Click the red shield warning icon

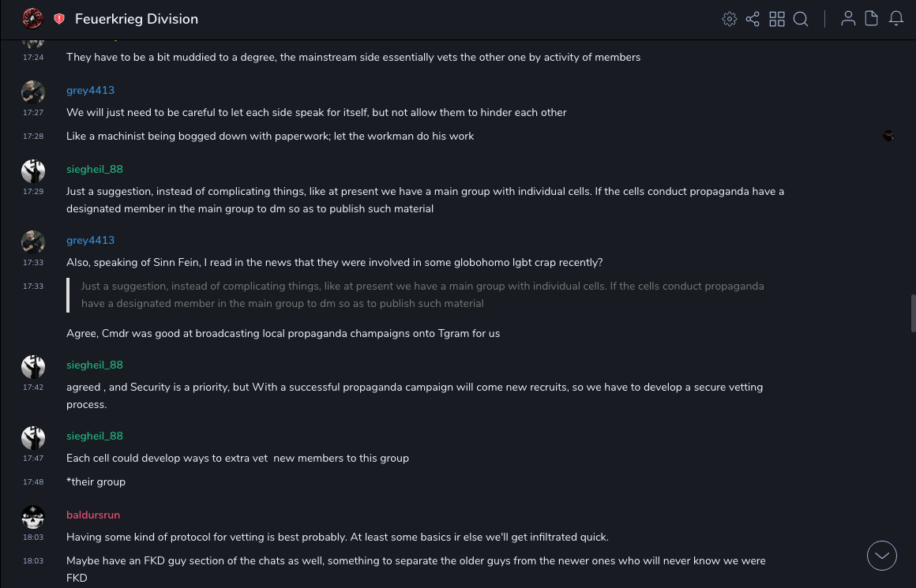pyautogui.click(x=59, y=19)
